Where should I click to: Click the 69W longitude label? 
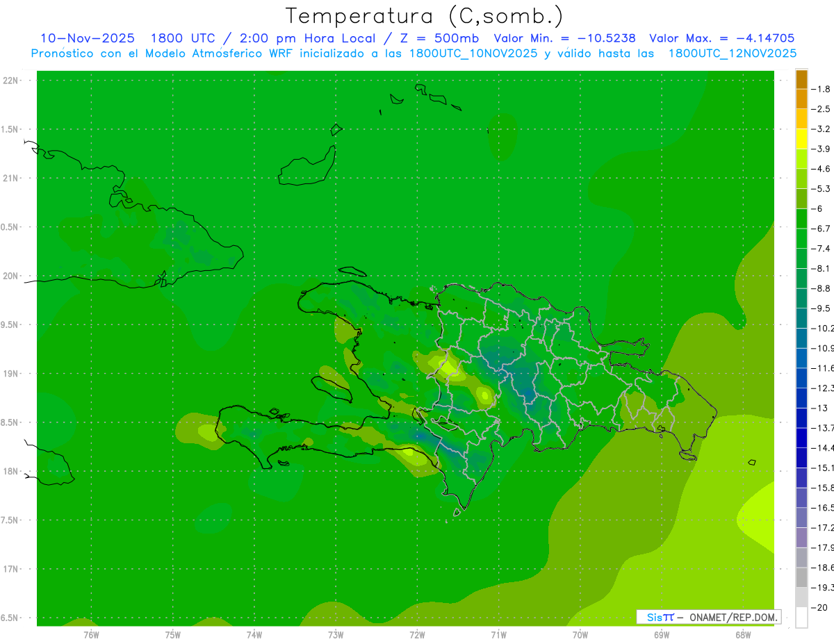662,634
